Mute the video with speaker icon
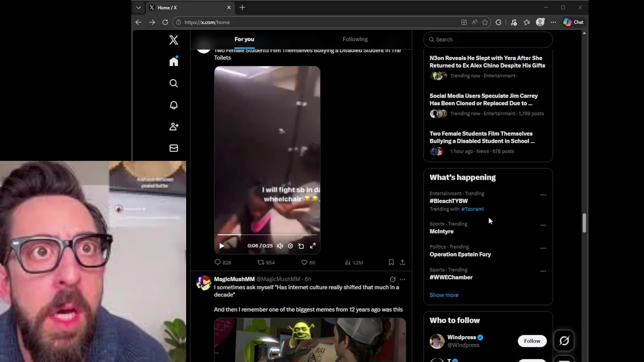This screenshot has width=644, height=362. coord(280,246)
